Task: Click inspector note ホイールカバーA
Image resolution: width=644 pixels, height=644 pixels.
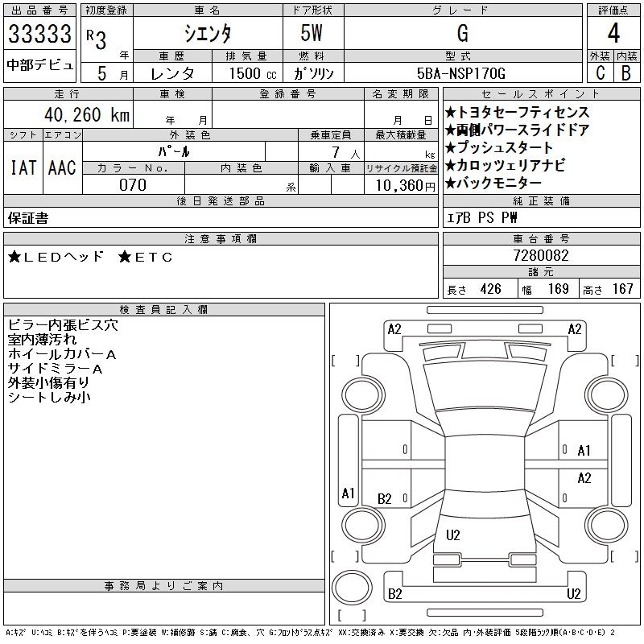Action: tap(62, 354)
